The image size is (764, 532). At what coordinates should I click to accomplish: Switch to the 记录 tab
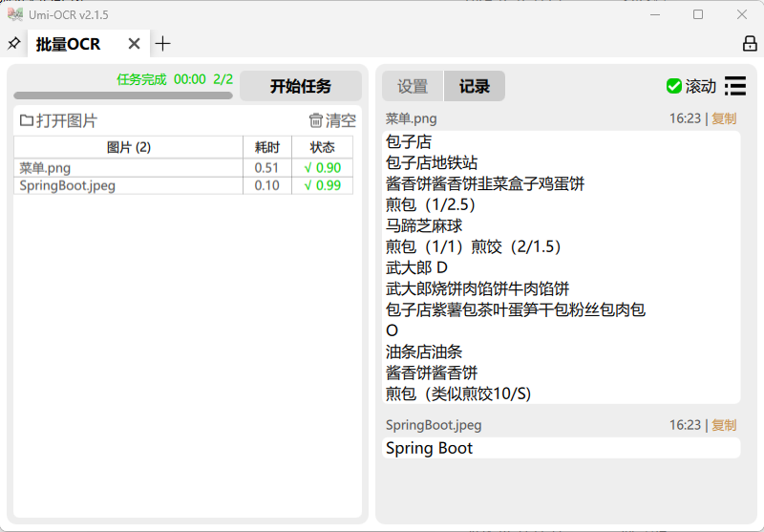(474, 86)
